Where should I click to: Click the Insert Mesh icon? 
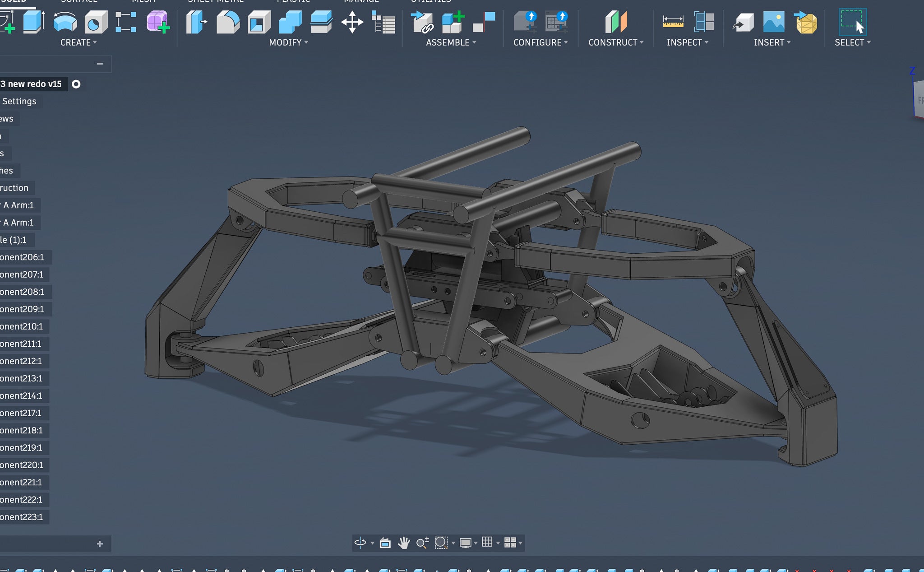[x=806, y=22]
